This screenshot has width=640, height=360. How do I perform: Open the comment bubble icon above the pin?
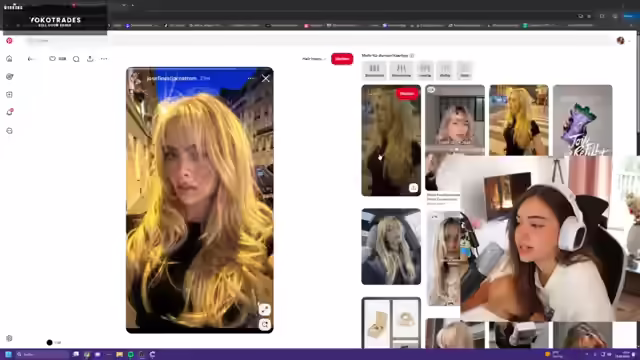pyautogui.click(x=76, y=59)
